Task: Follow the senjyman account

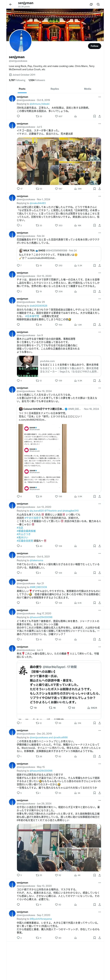Action: (95, 46)
